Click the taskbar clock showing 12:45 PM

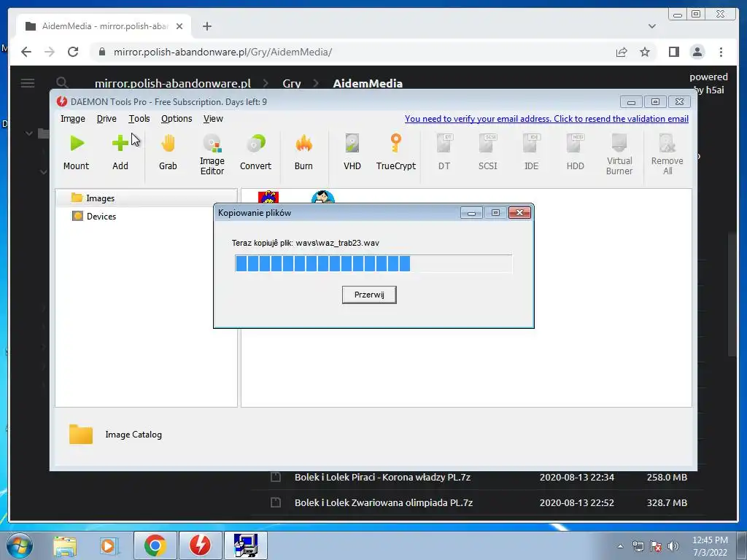[710, 545]
